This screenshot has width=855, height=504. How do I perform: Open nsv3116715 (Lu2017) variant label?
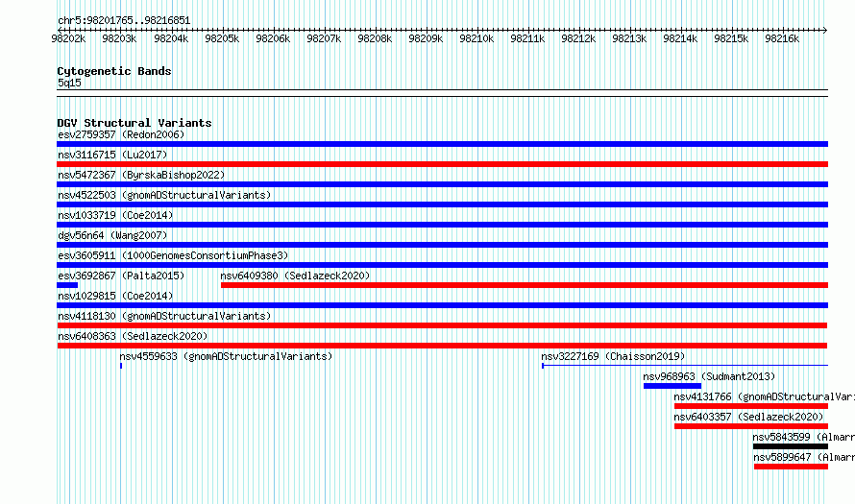(112, 155)
